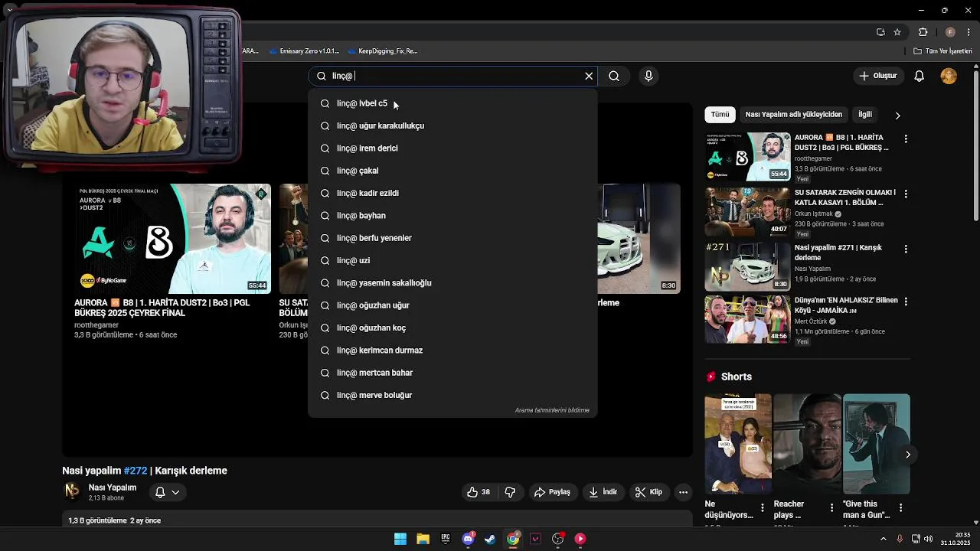The height and width of the screenshot is (551, 980).
Task: Open more actions three-dot menu under video
Action: point(684,492)
